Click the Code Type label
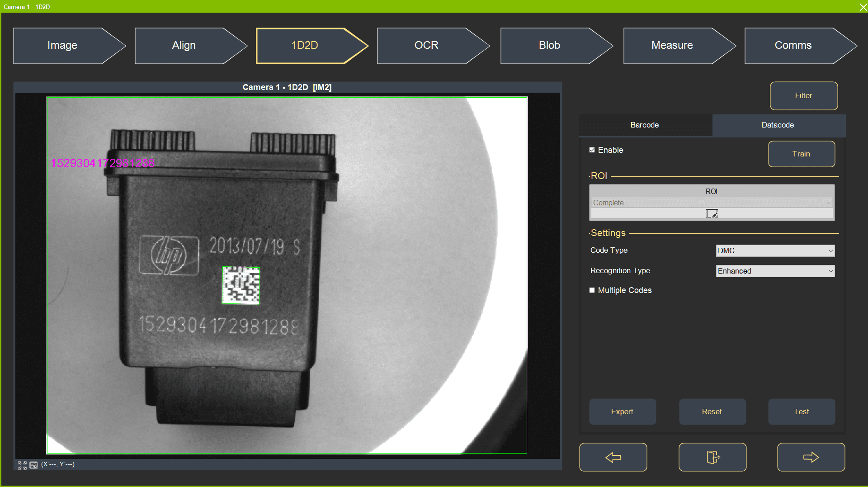The image size is (868, 487). pyautogui.click(x=609, y=251)
